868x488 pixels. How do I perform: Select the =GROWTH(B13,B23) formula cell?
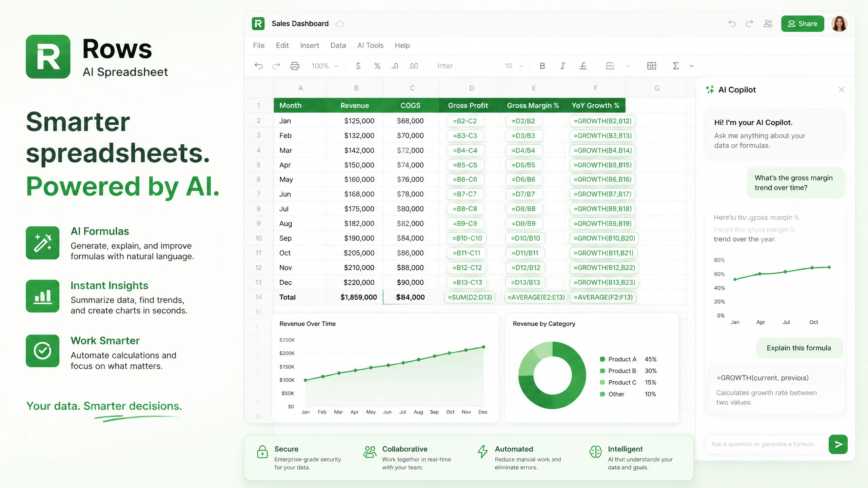[604, 282]
